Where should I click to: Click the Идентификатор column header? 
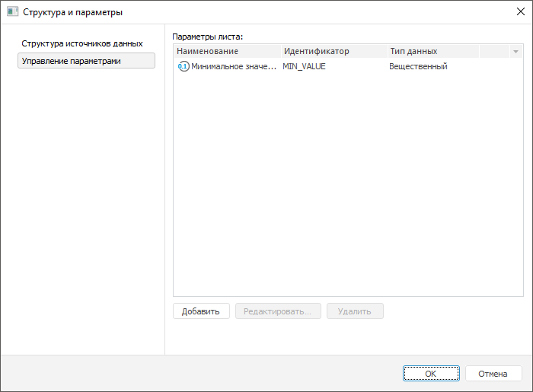(x=334, y=52)
